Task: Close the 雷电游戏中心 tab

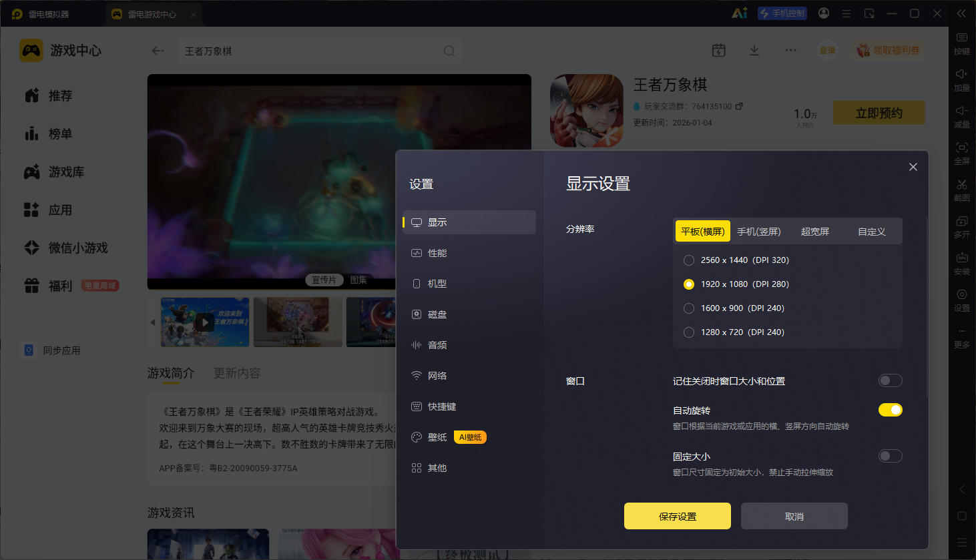Action: pos(194,14)
